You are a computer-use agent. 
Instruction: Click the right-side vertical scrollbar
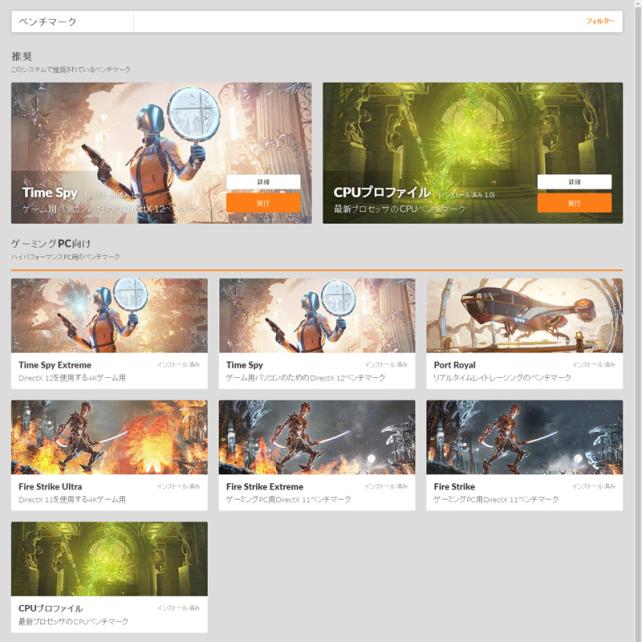click(x=636, y=321)
